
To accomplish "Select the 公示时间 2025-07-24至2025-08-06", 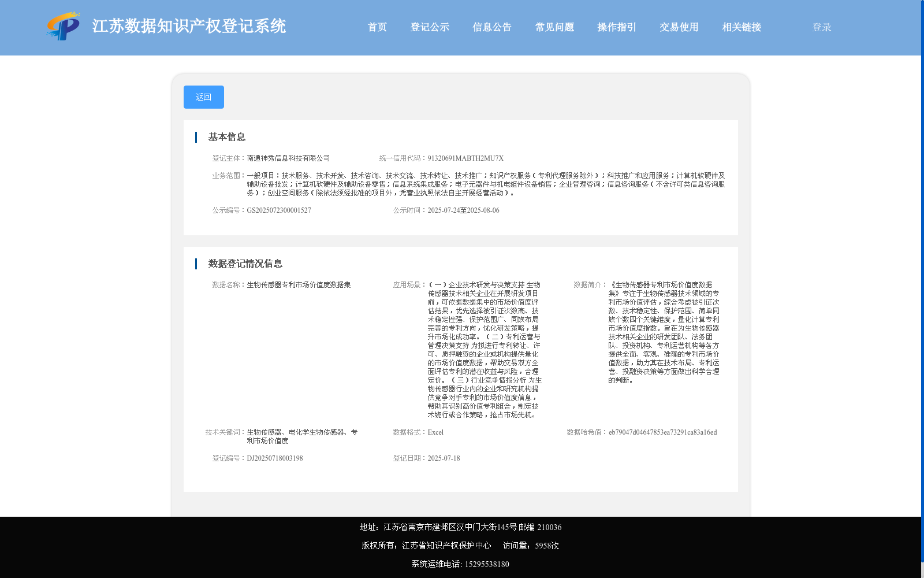I will [463, 210].
